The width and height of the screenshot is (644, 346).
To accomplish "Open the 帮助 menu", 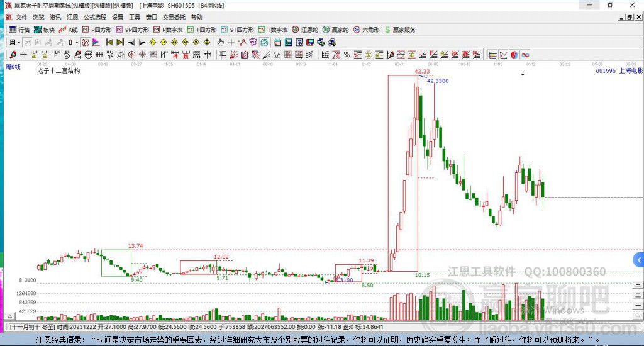I will 196,17.
